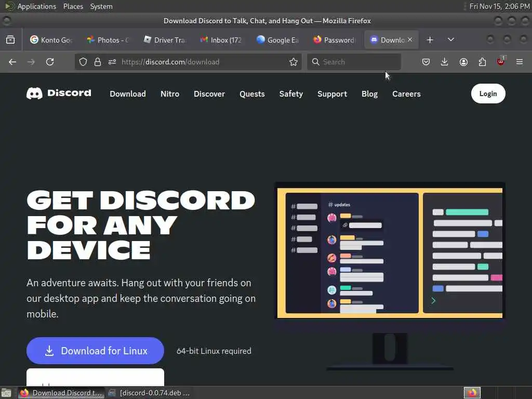Screen dimensions: 532x399
Task: Select discord-0.0.74.deb taskbar window button
Action: pyautogui.click(x=149, y=393)
